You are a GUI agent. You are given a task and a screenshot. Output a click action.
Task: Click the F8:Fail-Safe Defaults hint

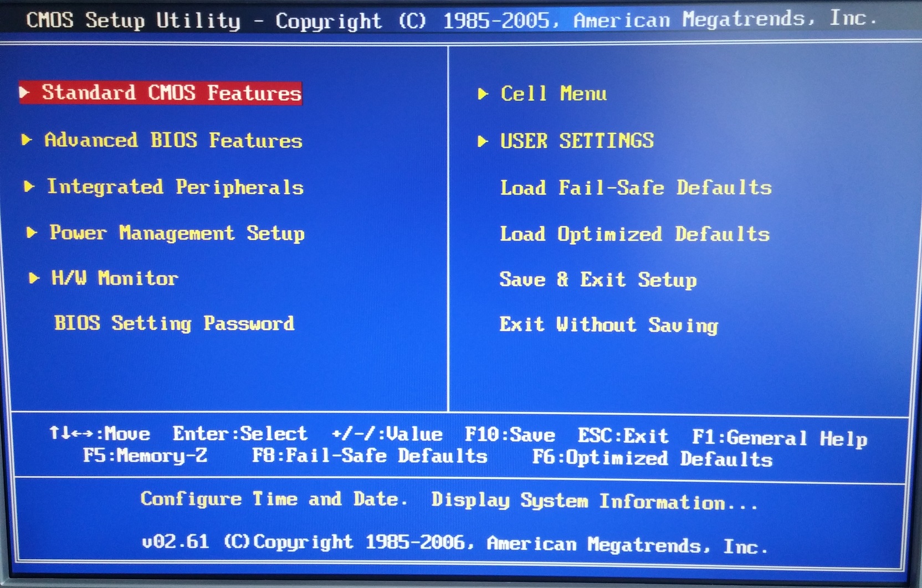[370, 456]
